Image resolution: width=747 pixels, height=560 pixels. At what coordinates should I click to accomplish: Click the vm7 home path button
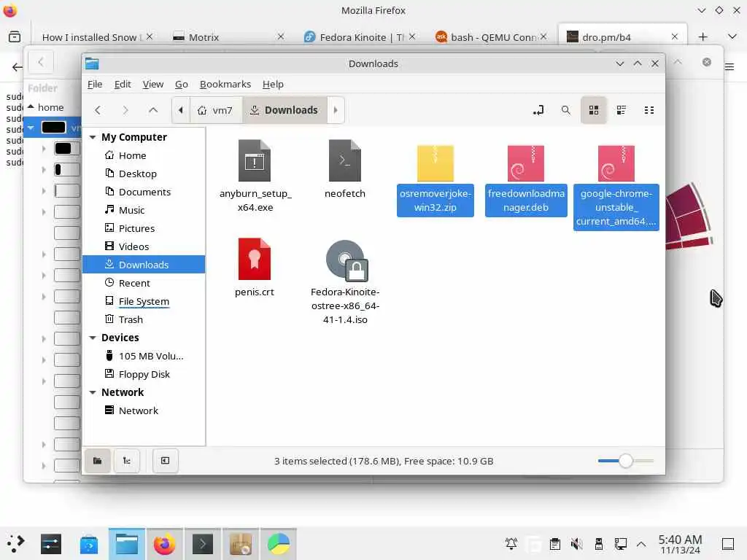pyautogui.click(x=216, y=111)
